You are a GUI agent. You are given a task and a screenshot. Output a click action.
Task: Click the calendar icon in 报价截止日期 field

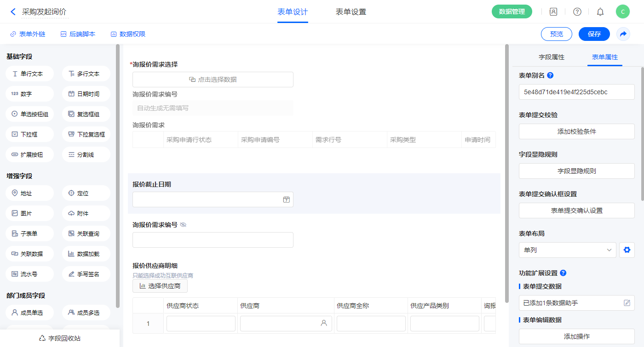point(286,199)
